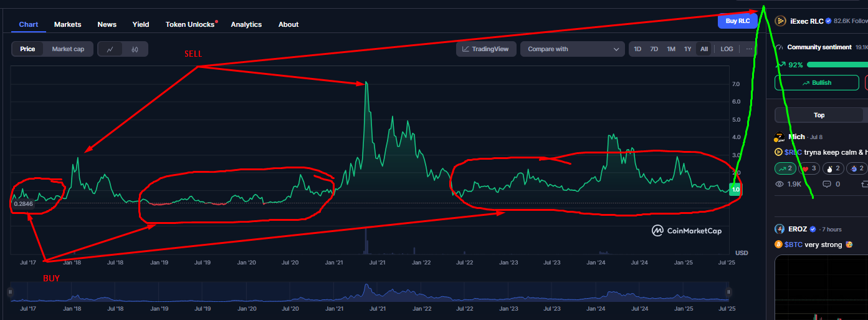The height and width of the screenshot is (320, 868).
Task: Open the EROZ username link
Action: click(x=798, y=229)
